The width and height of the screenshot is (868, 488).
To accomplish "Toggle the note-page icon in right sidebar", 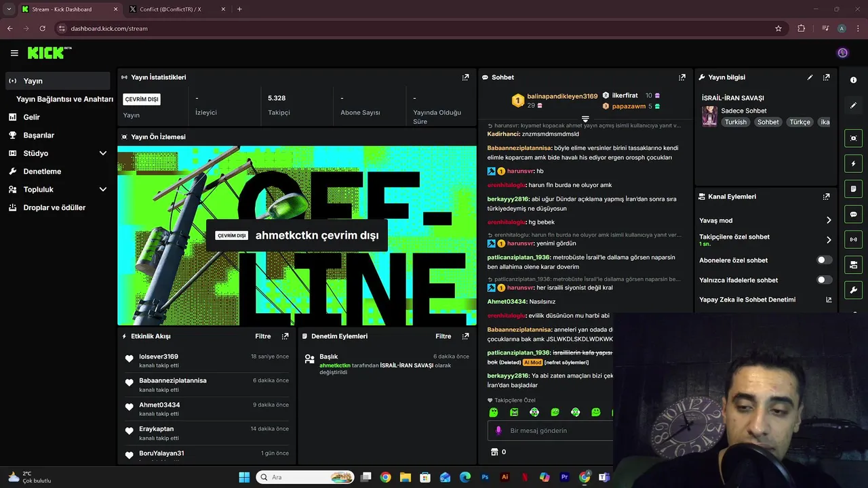I will pos(853,188).
